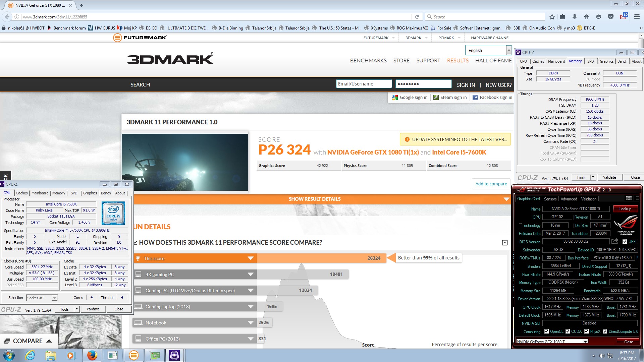Click the chat bubble icon in Firefox toolbar

coord(599,17)
